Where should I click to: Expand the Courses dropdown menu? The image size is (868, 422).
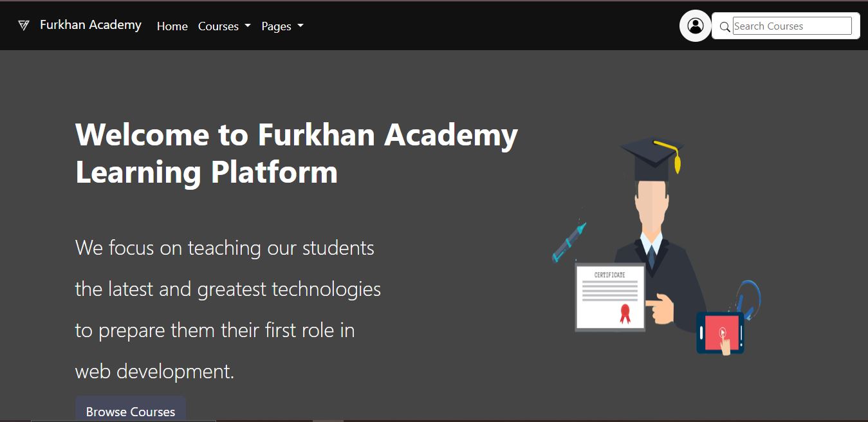pyautogui.click(x=219, y=26)
